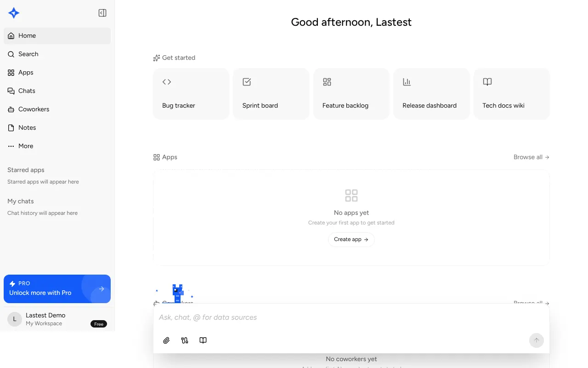Click the Notes page icon in sidebar
The width and height of the screenshot is (588, 368).
[x=11, y=127]
